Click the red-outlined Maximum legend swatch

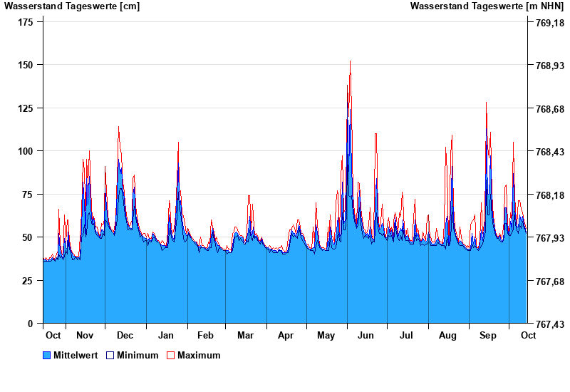pyautogui.click(x=170, y=355)
